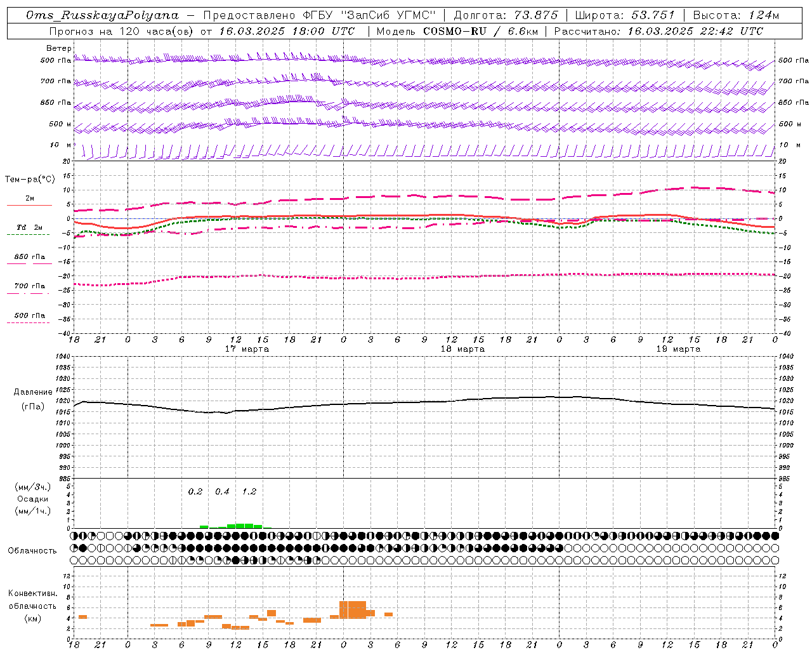The image size is (812, 650).
Task: Select the '(мм/1ч.)' precipitation unit label
Action: pyautogui.click(x=32, y=510)
